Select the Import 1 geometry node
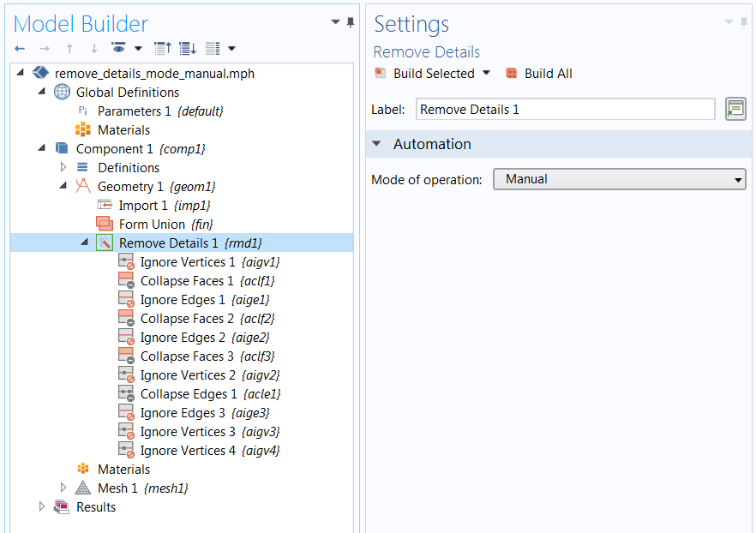The height and width of the screenshot is (533, 756). point(165,206)
